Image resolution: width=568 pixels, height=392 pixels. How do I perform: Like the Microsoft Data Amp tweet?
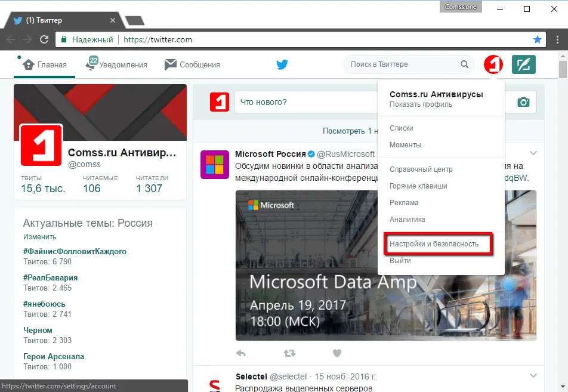[x=337, y=353]
